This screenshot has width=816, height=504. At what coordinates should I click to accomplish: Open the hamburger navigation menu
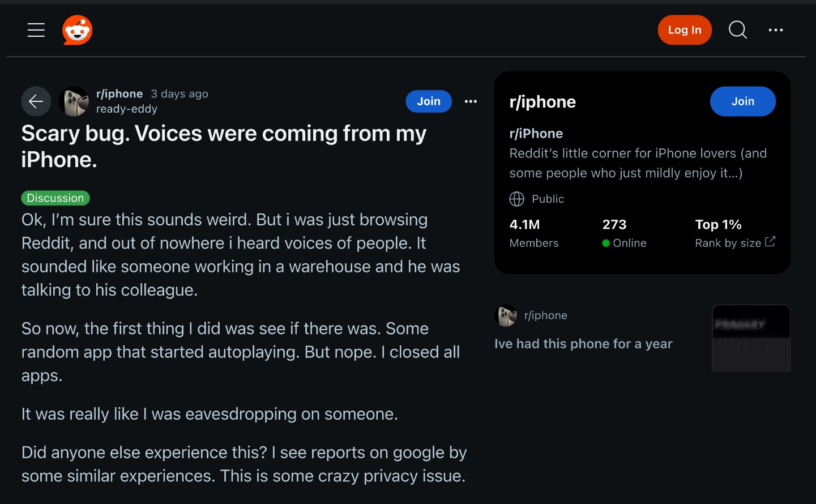click(36, 30)
